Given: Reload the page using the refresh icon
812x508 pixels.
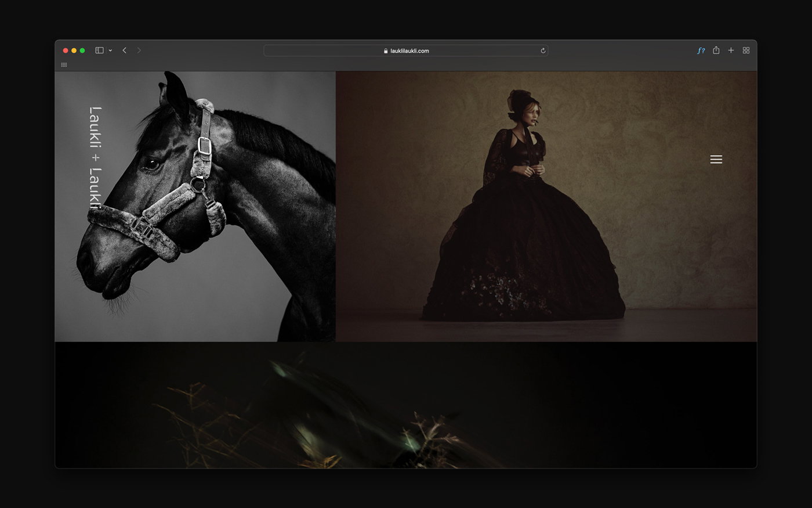Looking at the screenshot, I should (x=543, y=51).
